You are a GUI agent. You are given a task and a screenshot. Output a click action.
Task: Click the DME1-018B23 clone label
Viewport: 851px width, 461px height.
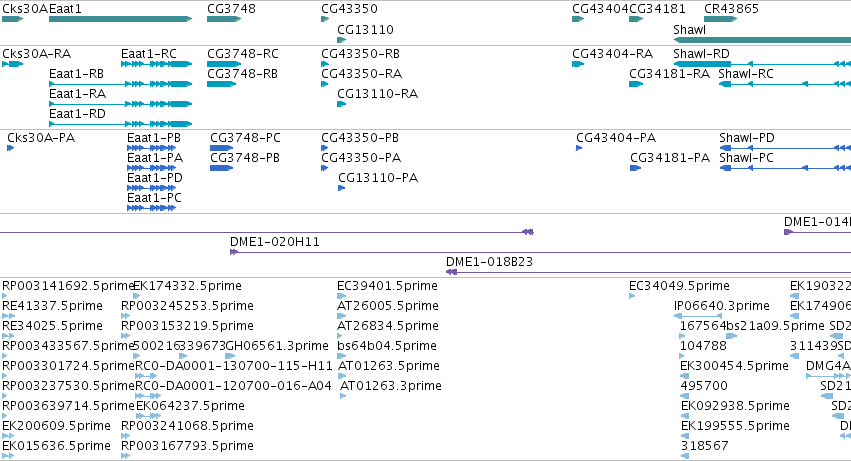point(489,262)
